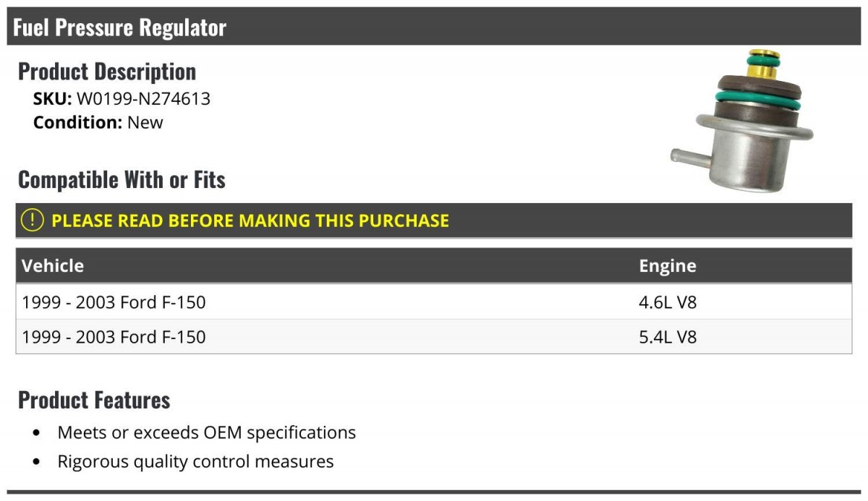Viewport: 868px width, 501px height.
Task: Select the Fuel Pressure Regulator title bar
Action: pos(434,27)
